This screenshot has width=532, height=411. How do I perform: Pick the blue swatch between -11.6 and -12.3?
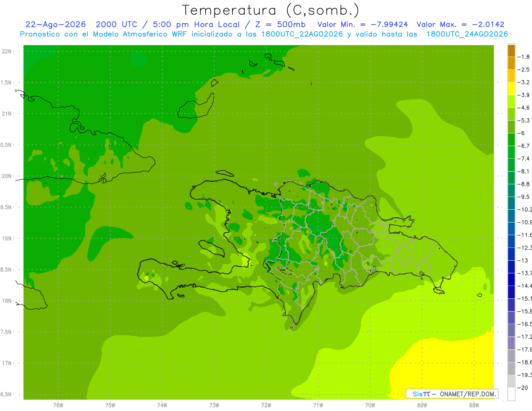pos(511,241)
